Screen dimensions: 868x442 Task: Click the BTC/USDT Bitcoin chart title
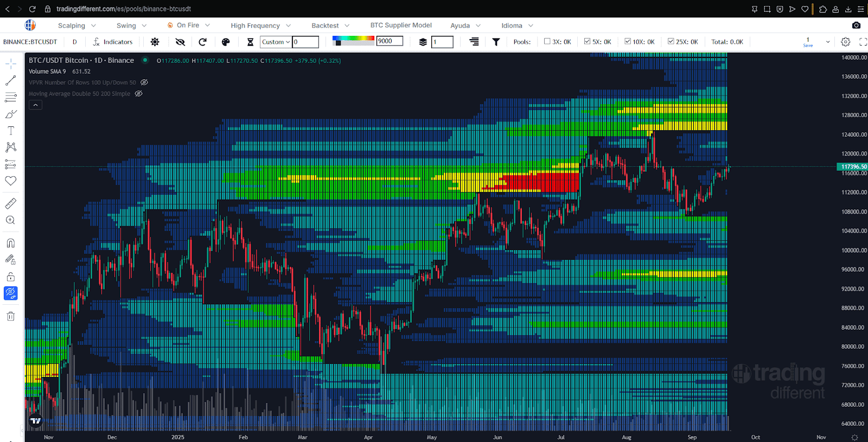click(81, 60)
